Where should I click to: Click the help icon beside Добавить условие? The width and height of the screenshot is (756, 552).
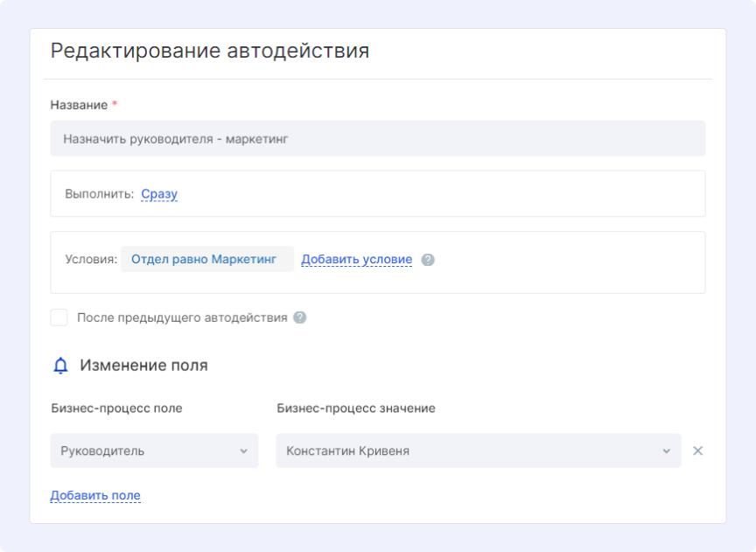[x=428, y=260]
